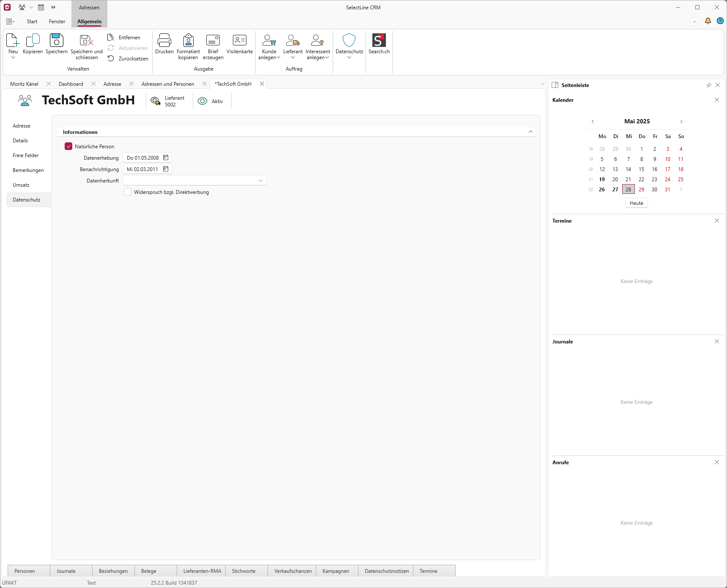This screenshot has height=588, width=727.
Task: Uncheck the Natürliche Person checkbox
Action: click(68, 146)
